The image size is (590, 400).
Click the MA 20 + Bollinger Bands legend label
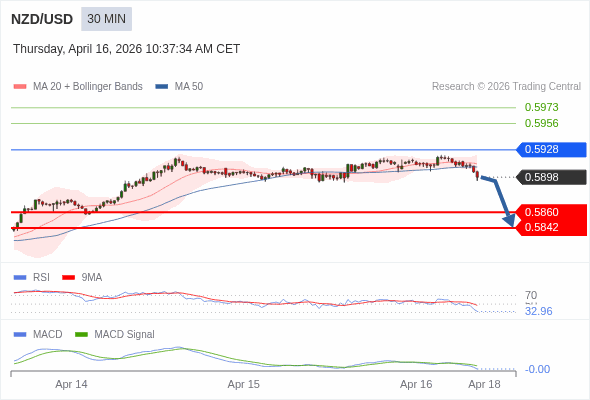pyautogui.click(x=88, y=87)
